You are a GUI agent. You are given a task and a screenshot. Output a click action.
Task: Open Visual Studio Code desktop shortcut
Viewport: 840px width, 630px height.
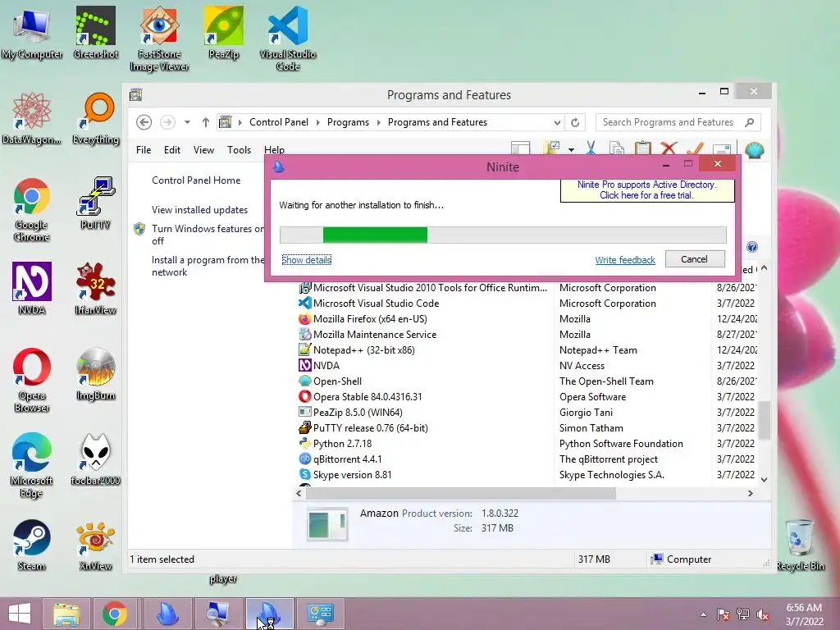coord(288,38)
